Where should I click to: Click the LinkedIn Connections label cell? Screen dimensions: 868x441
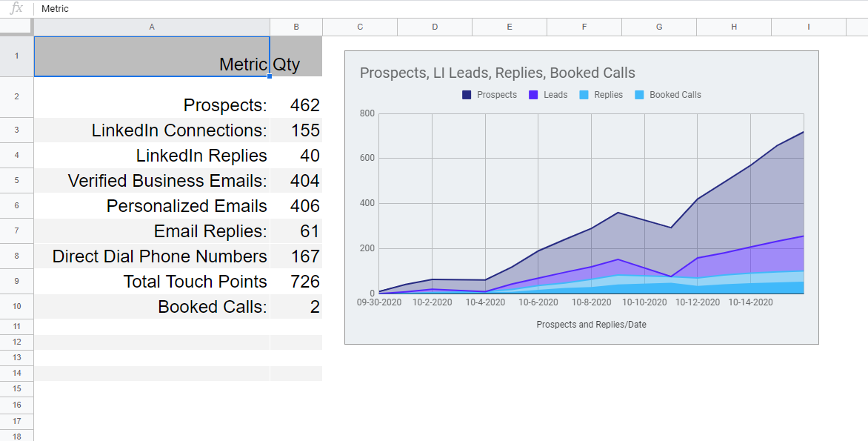point(152,130)
